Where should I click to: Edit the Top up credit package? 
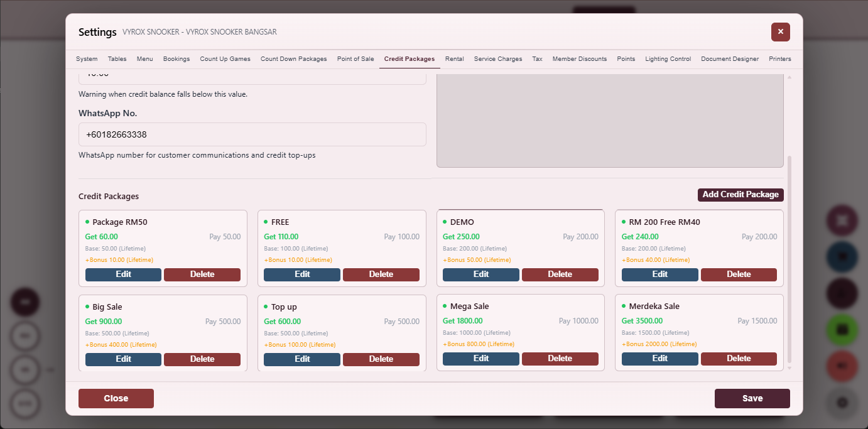tap(302, 359)
